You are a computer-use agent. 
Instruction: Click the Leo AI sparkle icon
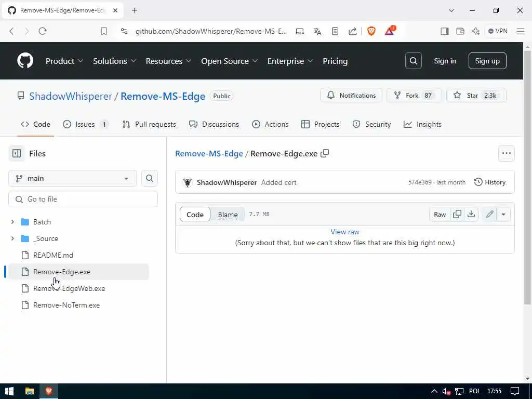[x=476, y=31]
